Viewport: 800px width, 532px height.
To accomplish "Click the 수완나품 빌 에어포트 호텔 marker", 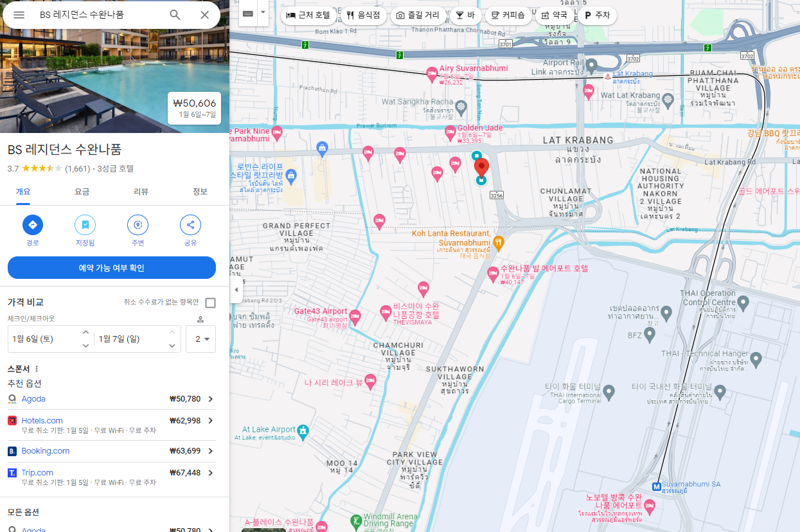I will tap(493, 274).
